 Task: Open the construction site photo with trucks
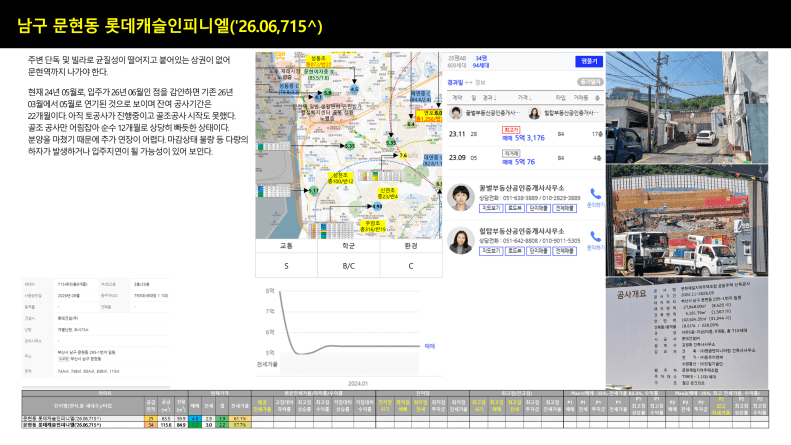point(687,220)
